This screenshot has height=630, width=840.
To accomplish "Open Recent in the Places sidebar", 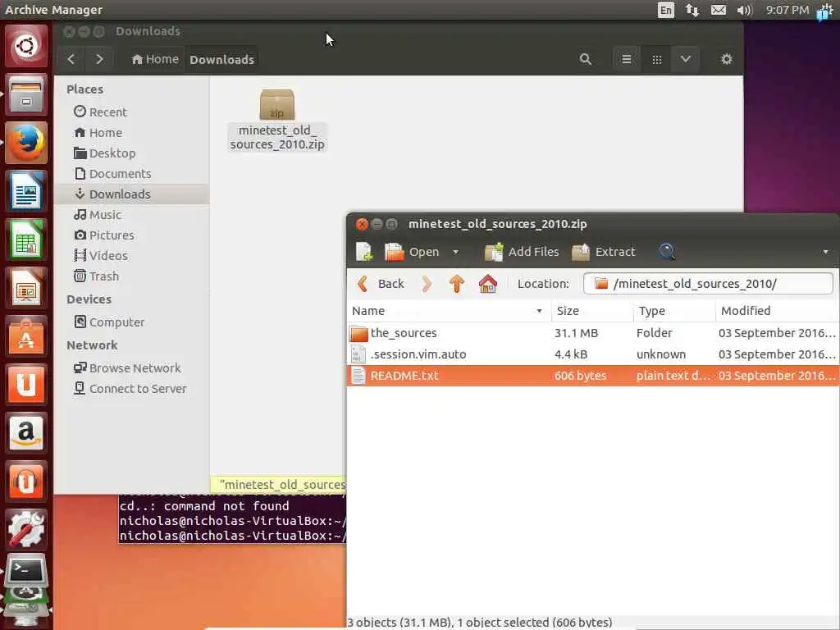I will click(131, 112).
